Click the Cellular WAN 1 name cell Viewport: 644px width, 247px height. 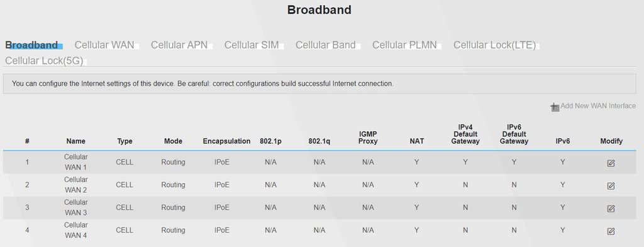pyautogui.click(x=76, y=162)
